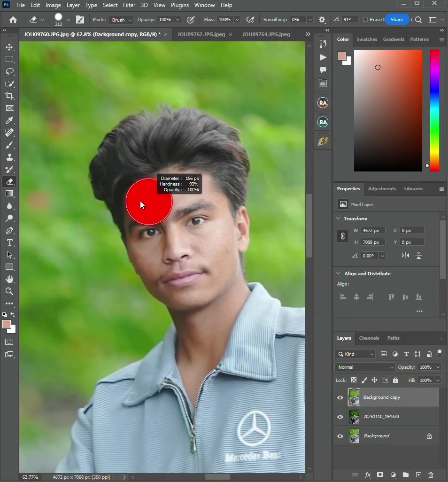Pick color in the color field
This screenshot has width=448, height=482.
click(x=388, y=111)
